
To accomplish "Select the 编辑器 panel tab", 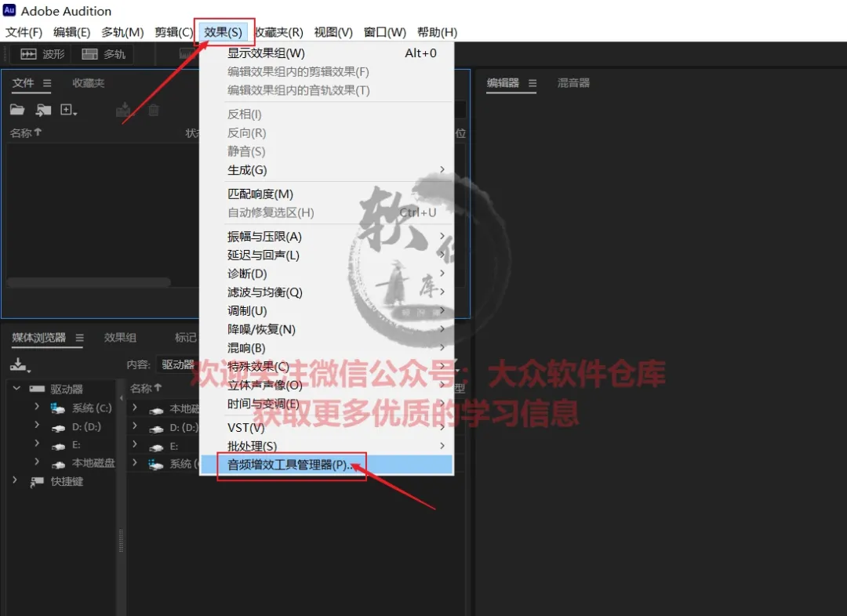I will 503,83.
